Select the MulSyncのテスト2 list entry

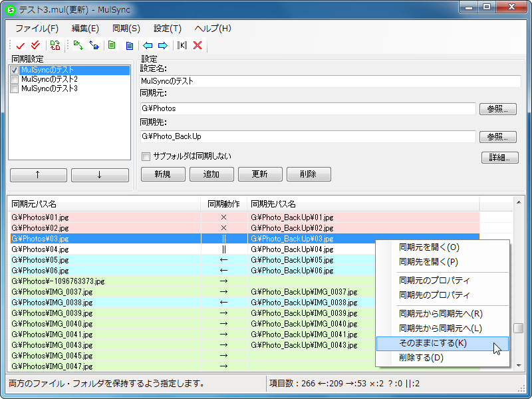[x=49, y=79]
